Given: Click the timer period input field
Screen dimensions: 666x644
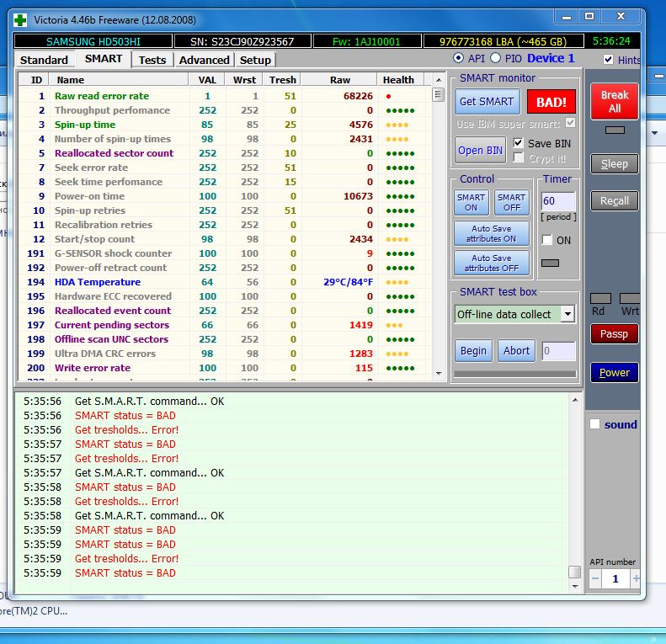Looking at the screenshot, I should point(558,201).
